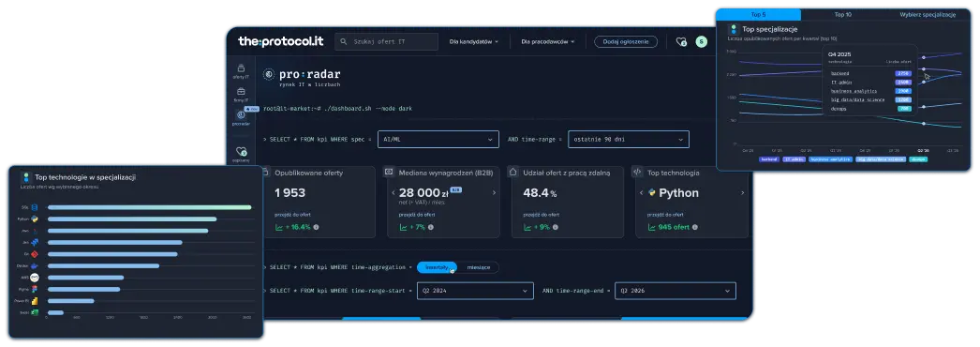Switch to Top 10 tab

coord(842,14)
